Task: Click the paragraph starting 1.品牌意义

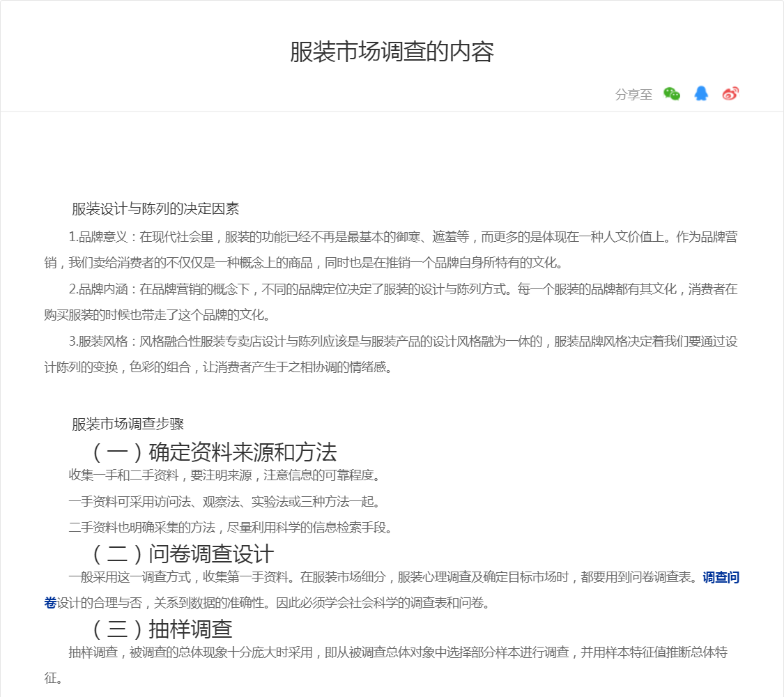Action: [x=391, y=250]
